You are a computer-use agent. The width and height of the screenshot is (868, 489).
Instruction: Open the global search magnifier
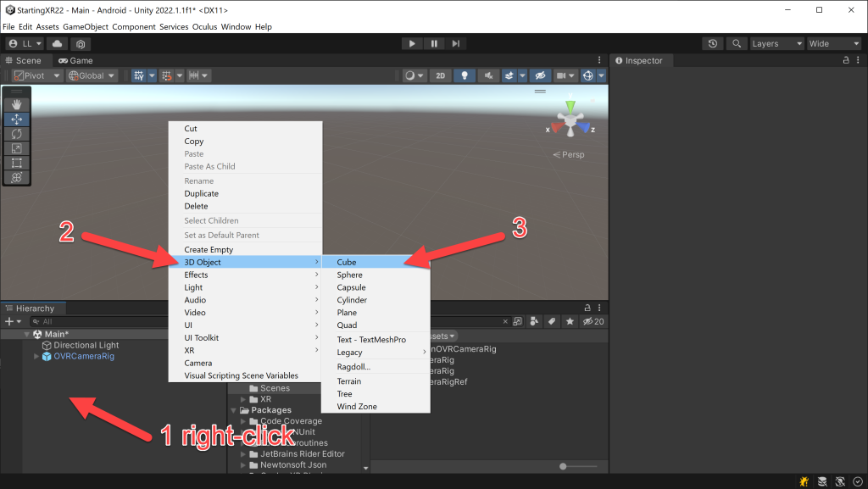point(737,44)
